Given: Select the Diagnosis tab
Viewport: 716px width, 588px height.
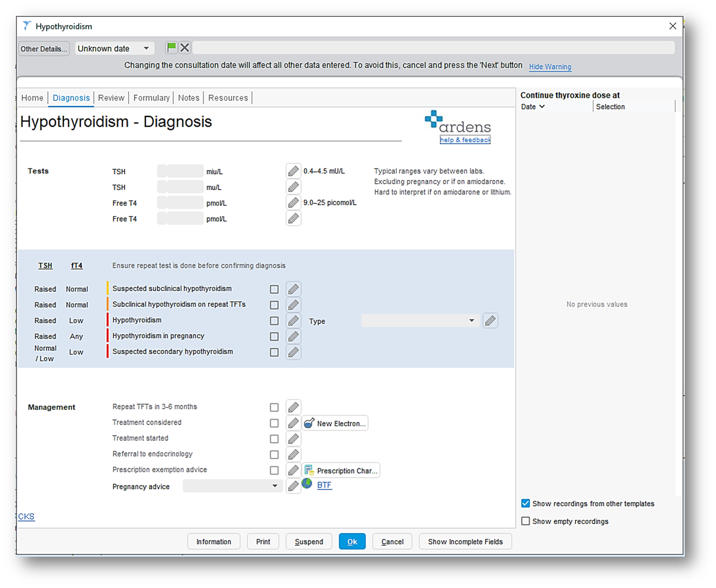Looking at the screenshot, I should tap(71, 98).
